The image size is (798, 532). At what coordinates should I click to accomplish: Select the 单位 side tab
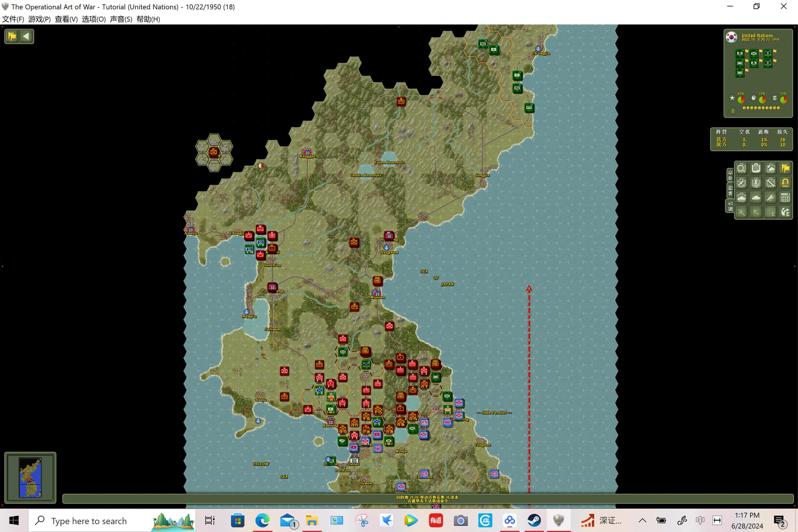tap(730, 175)
